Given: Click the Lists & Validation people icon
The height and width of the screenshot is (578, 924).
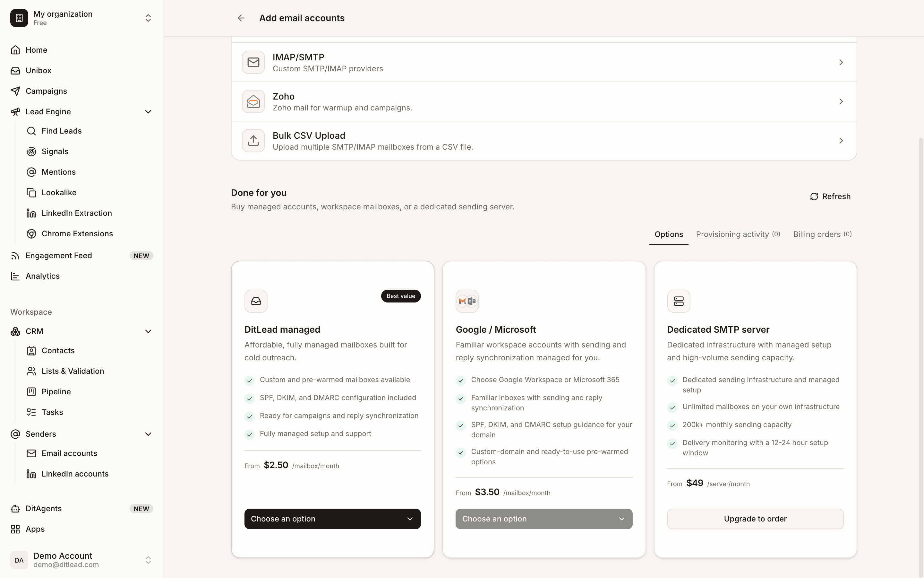Looking at the screenshot, I should 31,371.
